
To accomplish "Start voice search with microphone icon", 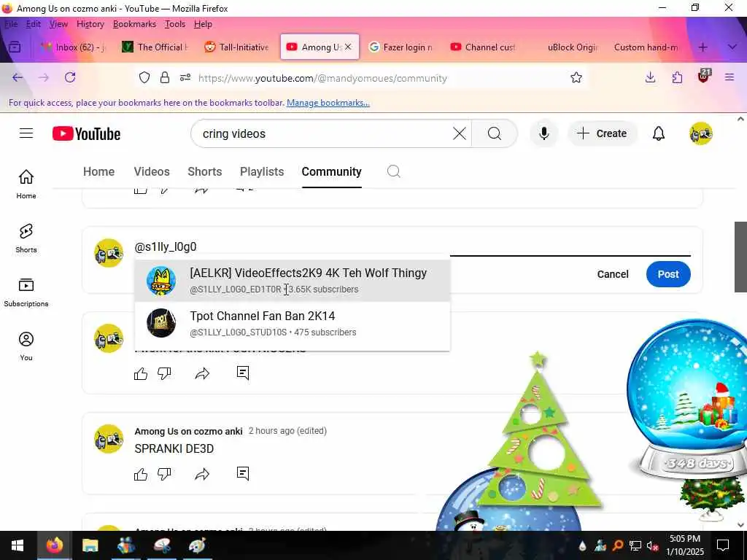I will [543, 134].
